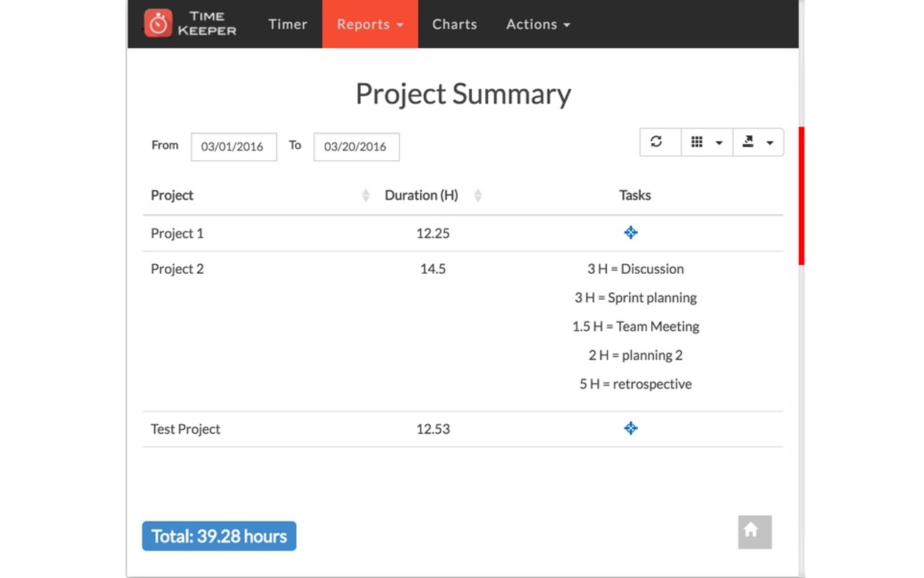Click the home icon at bottom right
Screen dimensions: 924x578
tap(754, 532)
